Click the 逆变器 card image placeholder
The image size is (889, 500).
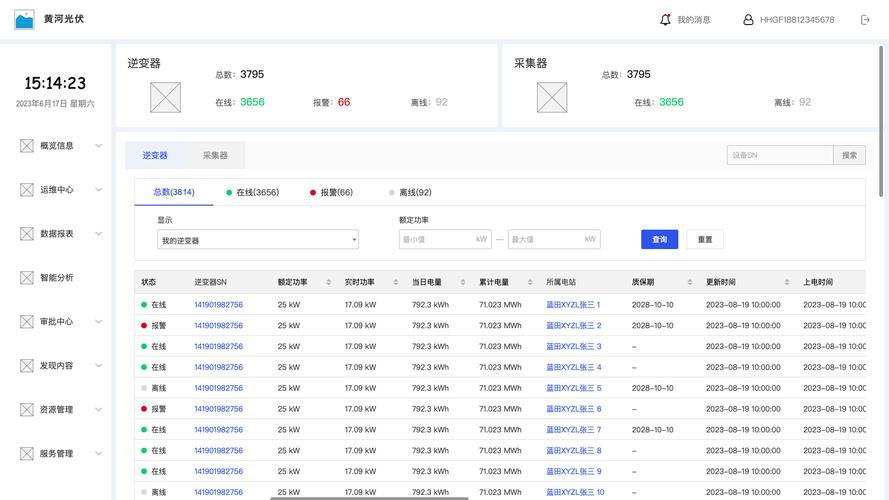coord(166,98)
